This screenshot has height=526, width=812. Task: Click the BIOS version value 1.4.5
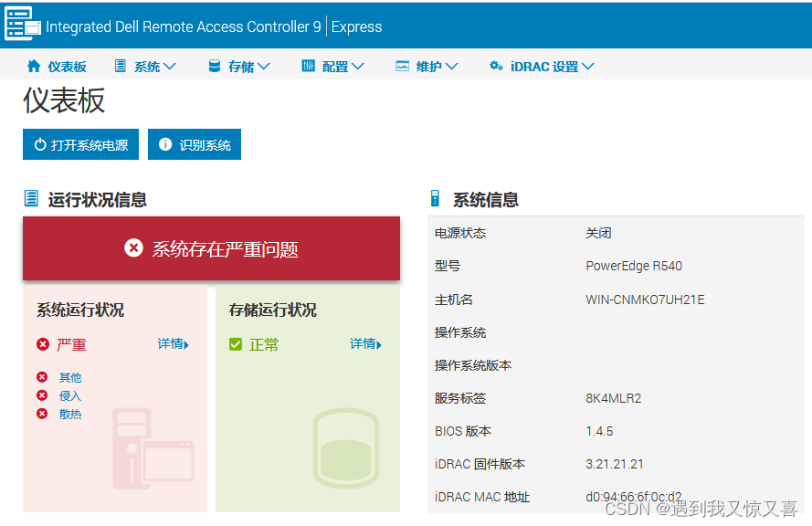(x=599, y=431)
